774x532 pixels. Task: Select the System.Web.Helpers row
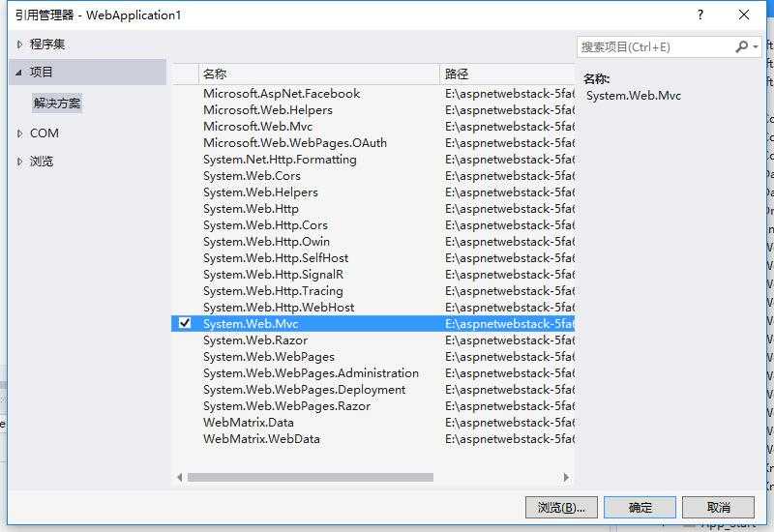(372, 192)
